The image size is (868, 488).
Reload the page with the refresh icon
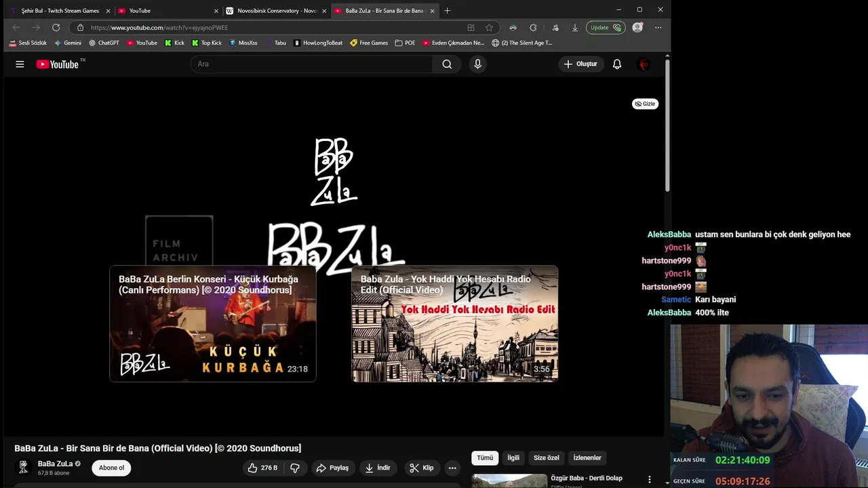pyautogui.click(x=56, y=28)
